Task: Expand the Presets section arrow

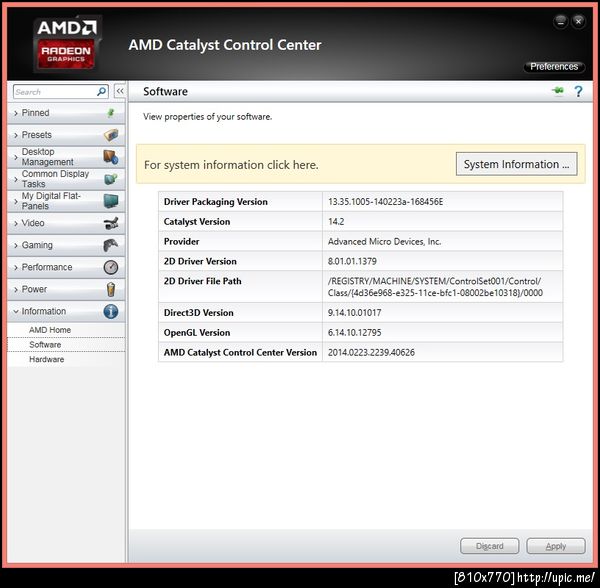Action: [x=16, y=135]
